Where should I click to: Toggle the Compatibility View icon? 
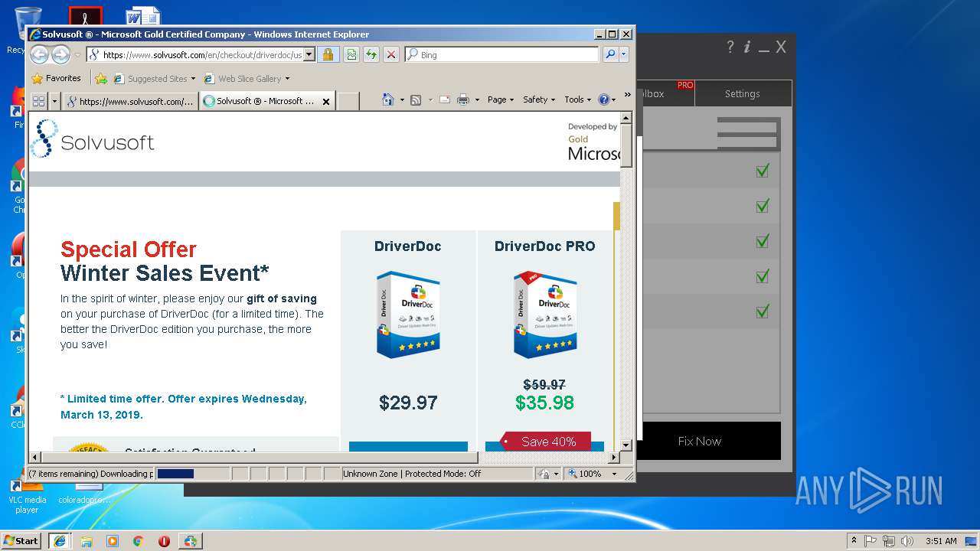click(x=351, y=54)
